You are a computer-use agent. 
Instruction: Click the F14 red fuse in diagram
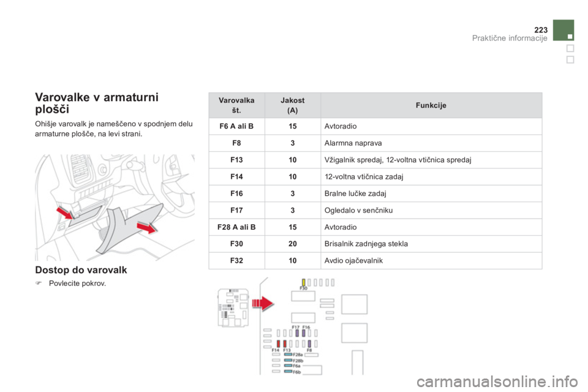click(278, 344)
